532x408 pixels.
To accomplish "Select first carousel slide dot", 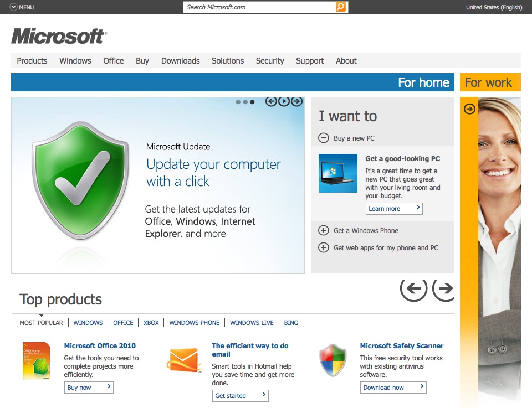I will [238, 102].
